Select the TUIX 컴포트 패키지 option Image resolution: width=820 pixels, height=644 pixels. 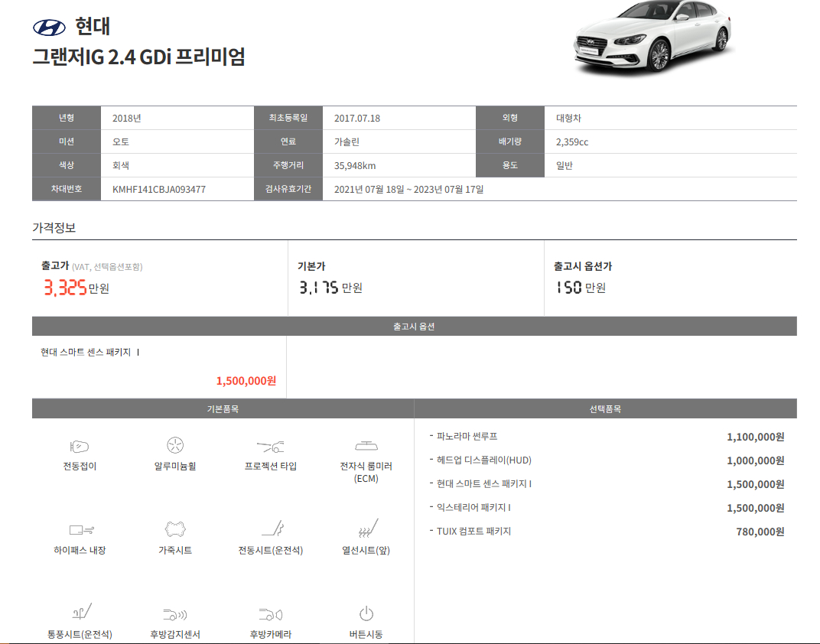pos(473,531)
